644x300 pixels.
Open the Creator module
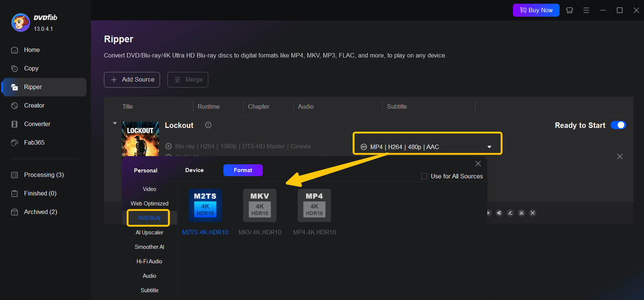click(x=45, y=106)
